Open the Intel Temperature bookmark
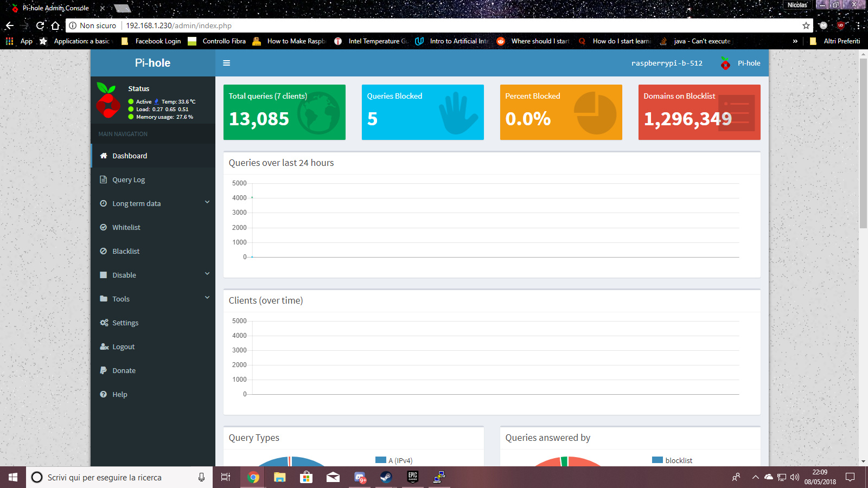 [371, 41]
